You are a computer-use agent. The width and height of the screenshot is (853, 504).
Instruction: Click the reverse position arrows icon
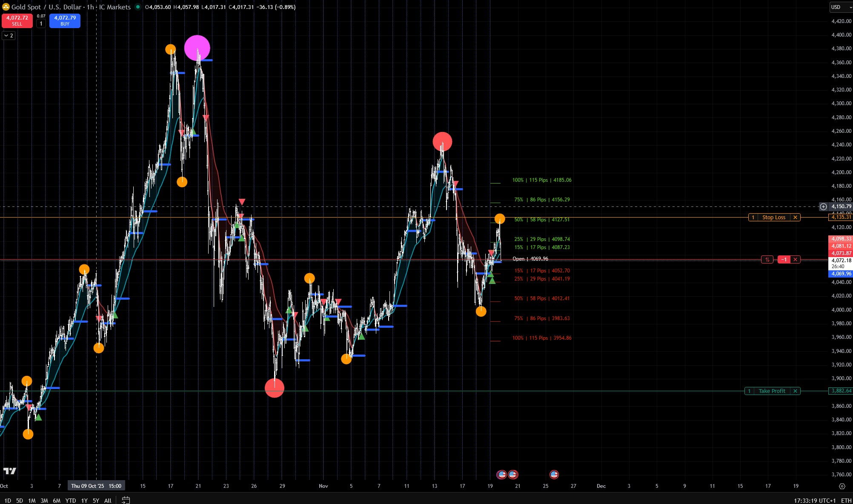(767, 260)
